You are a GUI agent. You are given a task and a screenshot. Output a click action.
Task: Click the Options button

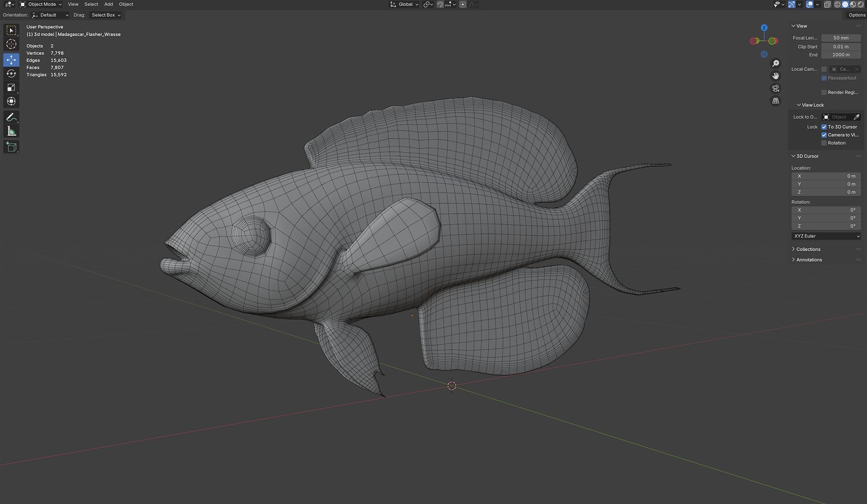coord(857,15)
